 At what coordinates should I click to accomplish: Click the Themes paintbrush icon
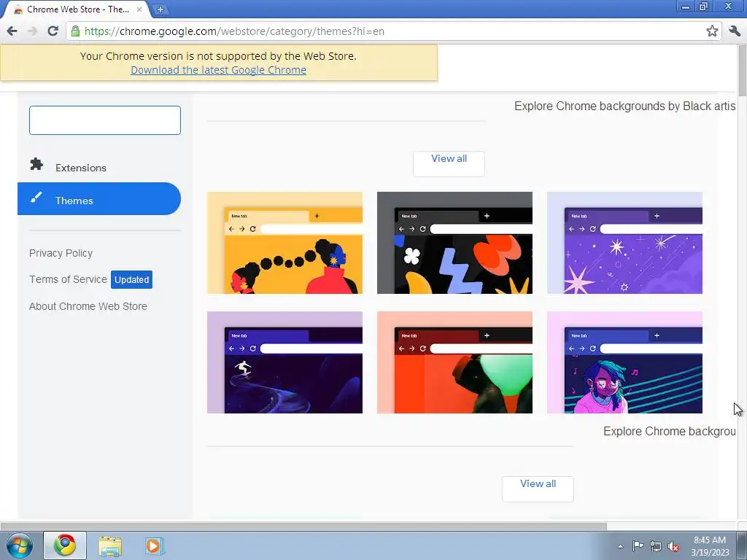tap(36, 197)
